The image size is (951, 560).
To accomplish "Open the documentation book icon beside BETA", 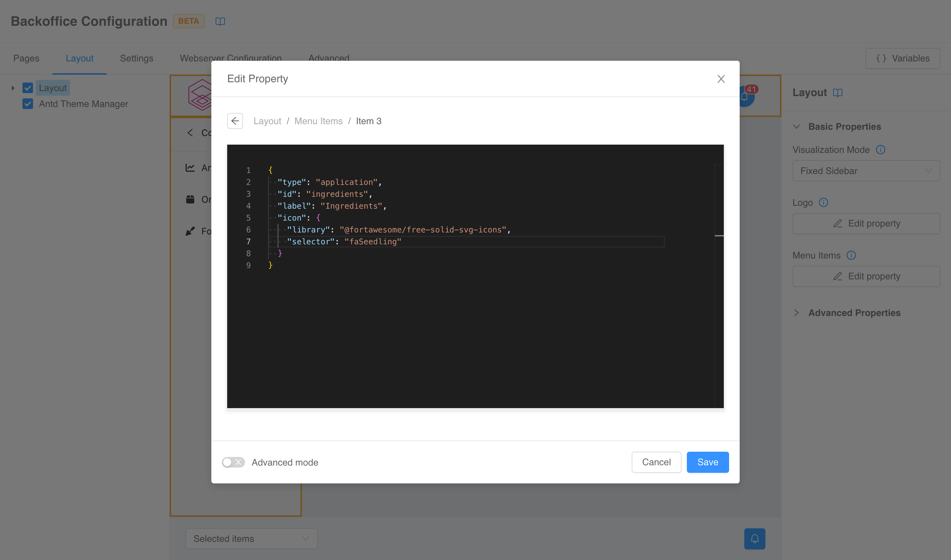I will [220, 21].
